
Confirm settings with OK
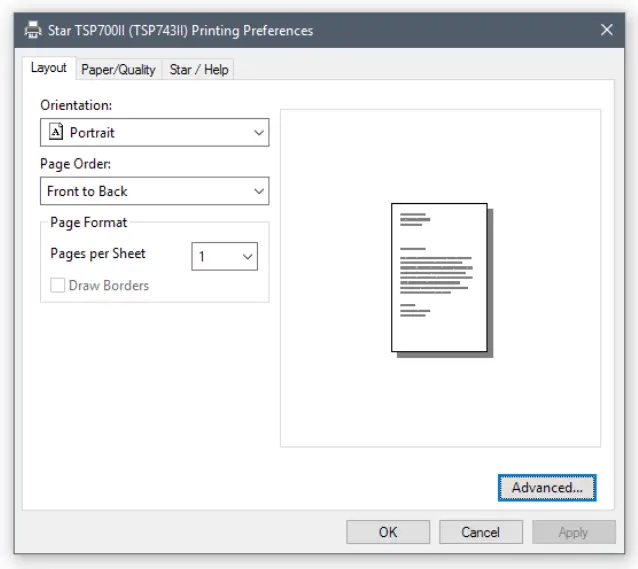(x=388, y=532)
